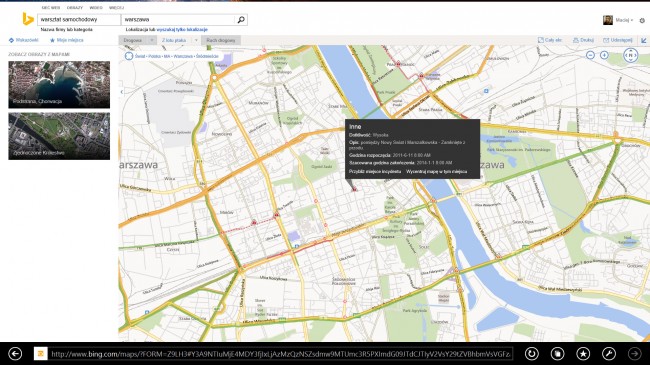650x365 pixels.
Task: Click 'Przybliż miejsce incydentu' in popup
Action: pos(375,171)
